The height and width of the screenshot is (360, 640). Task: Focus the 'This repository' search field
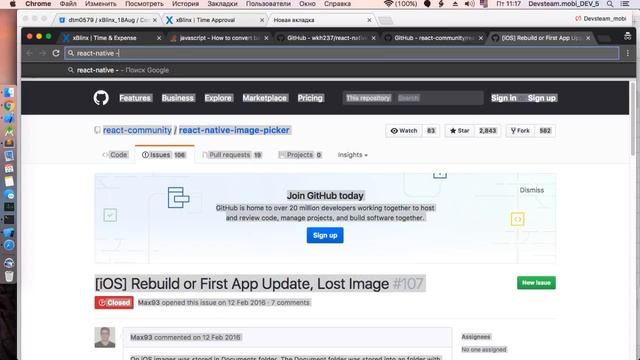[x=413, y=98]
